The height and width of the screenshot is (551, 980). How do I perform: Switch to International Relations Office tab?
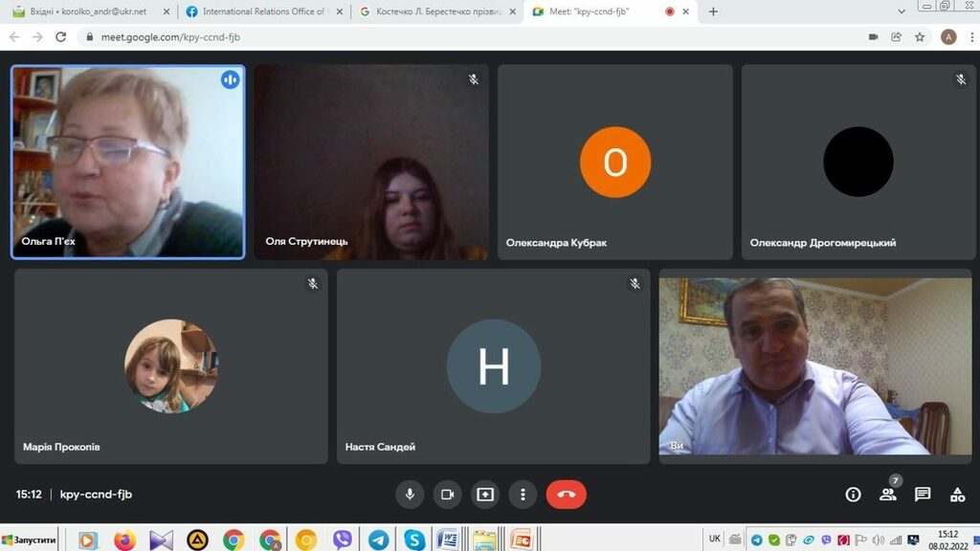pos(261,11)
